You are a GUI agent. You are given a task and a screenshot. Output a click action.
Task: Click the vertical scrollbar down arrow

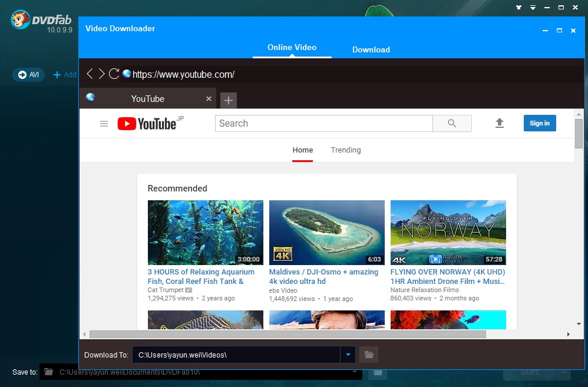[x=579, y=323]
